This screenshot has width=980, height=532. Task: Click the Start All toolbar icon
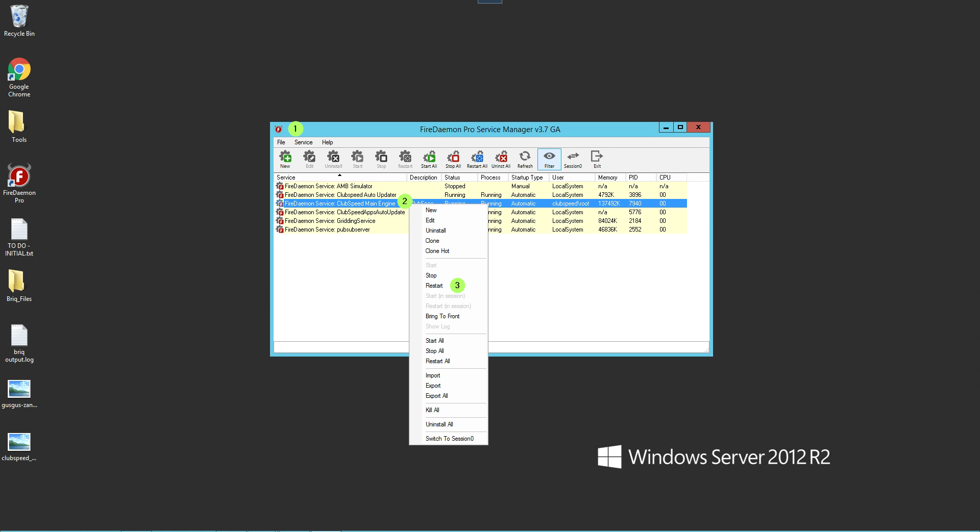[429, 159]
